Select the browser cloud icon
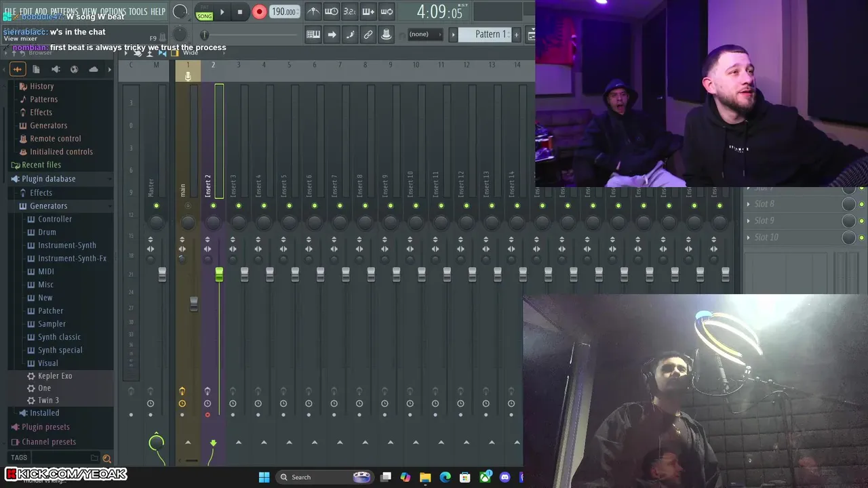 pos(94,69)
